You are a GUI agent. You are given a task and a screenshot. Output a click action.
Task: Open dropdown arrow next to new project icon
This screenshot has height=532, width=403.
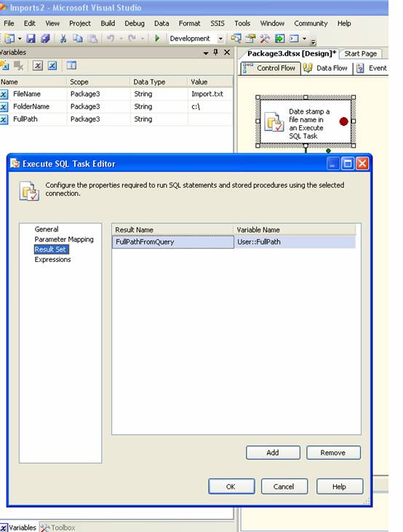click(x=20, y=39)
